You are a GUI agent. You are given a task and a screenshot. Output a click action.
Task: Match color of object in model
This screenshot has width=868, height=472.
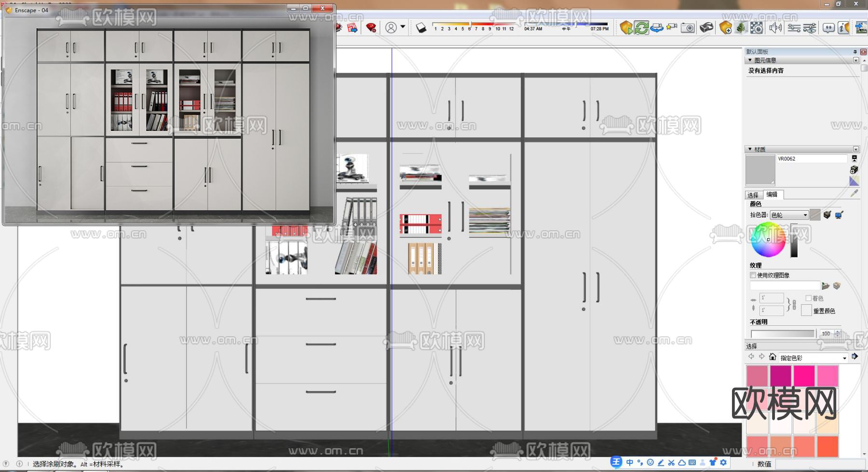pyautogui.click(x=827, y=215)
